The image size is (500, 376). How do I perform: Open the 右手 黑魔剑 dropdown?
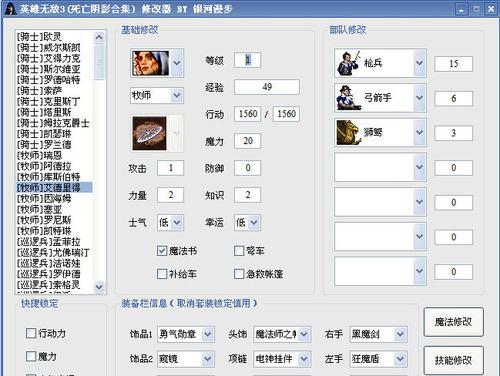(400, 334)
